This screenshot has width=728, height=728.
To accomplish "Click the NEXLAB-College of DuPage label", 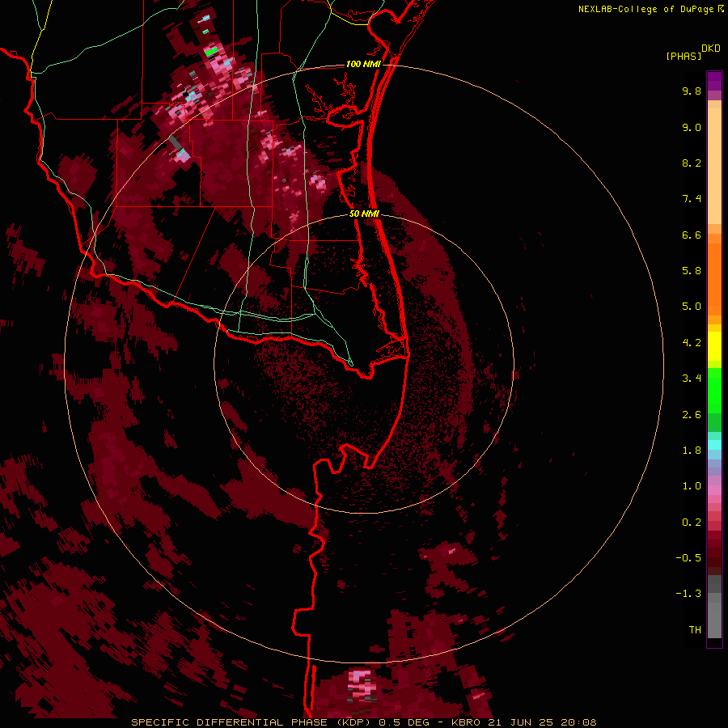I will [x=645, y=9].
